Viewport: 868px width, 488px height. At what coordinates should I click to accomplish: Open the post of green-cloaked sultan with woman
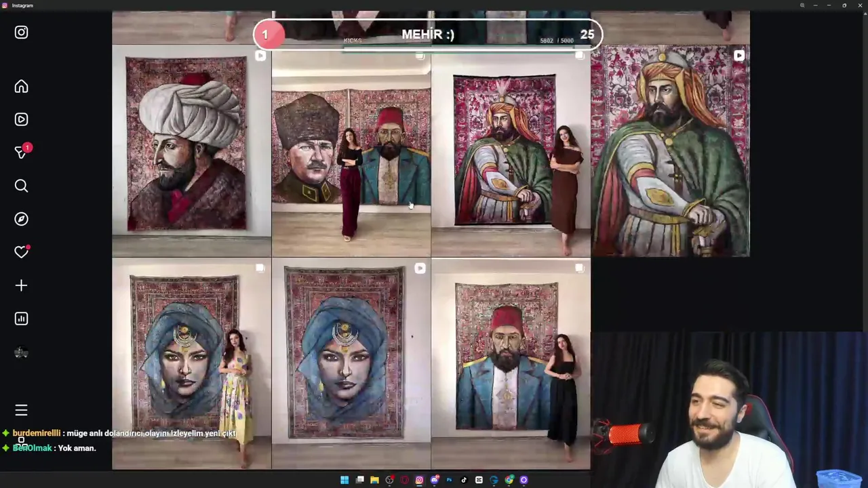click(x=510, y=150)
